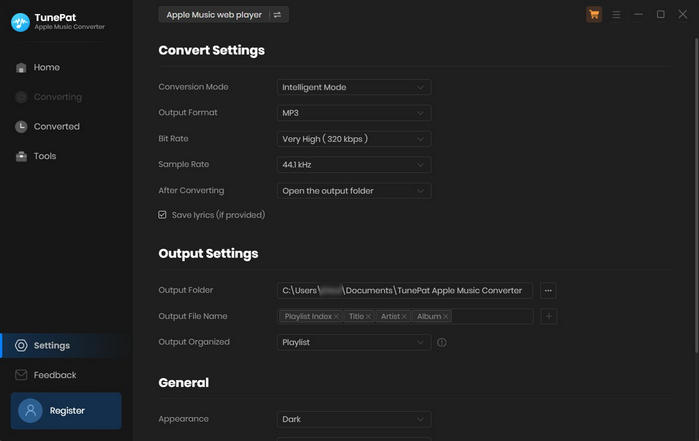Open the Conversion Mode dropdown
The height and width of the screenshot is (441, 699).
pyautogui.click(x=354, y=87)
